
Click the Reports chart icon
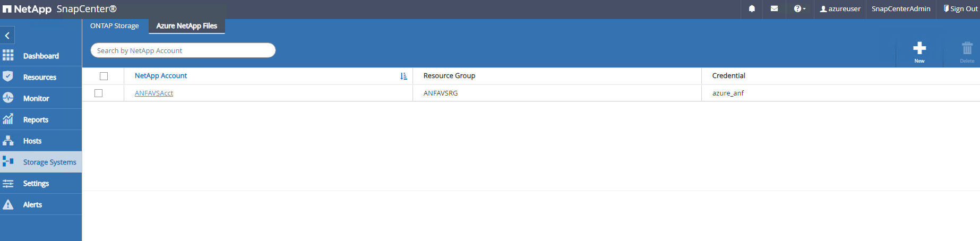(x=8, y=119)
